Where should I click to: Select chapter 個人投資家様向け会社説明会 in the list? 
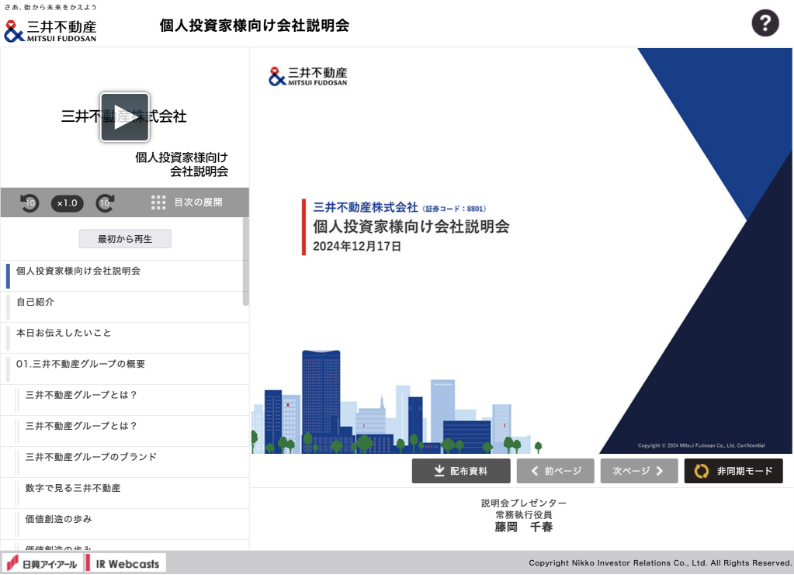click(124, 276)
